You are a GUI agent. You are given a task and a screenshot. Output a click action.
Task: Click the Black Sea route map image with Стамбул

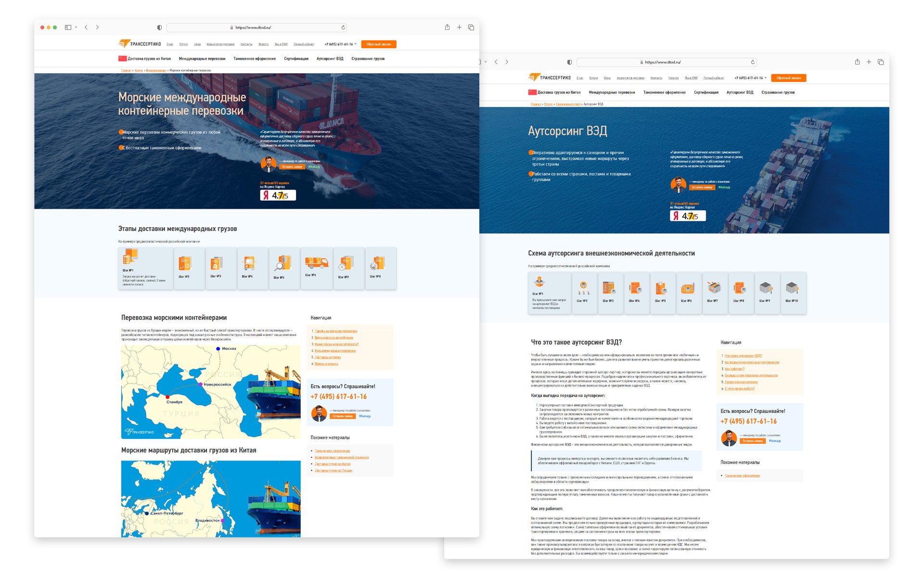point(211,391)
